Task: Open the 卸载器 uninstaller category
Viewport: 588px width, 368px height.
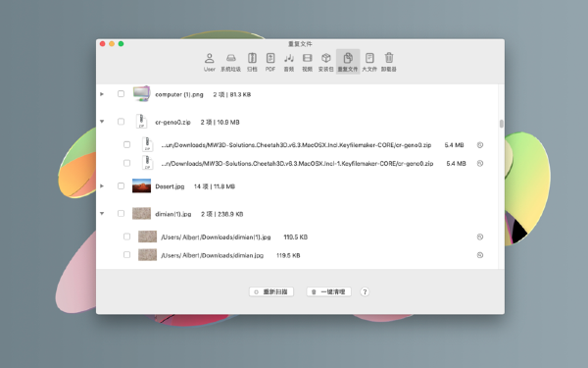Action: click(x=389, y=62)
